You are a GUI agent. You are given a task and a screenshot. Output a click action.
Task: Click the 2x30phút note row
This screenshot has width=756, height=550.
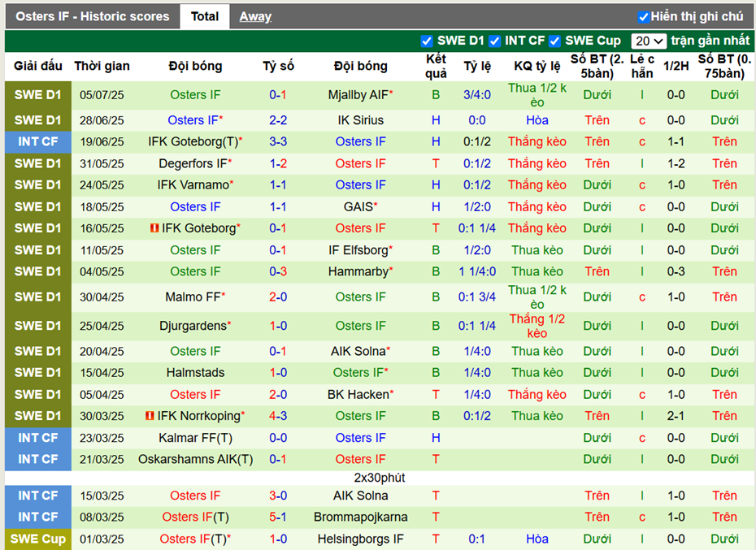pos(379,478)
